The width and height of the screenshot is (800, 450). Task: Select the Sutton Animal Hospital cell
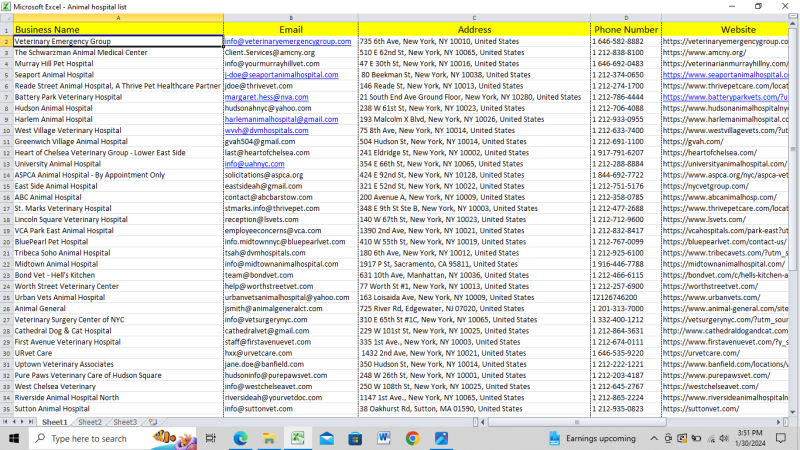coord(118,409)
